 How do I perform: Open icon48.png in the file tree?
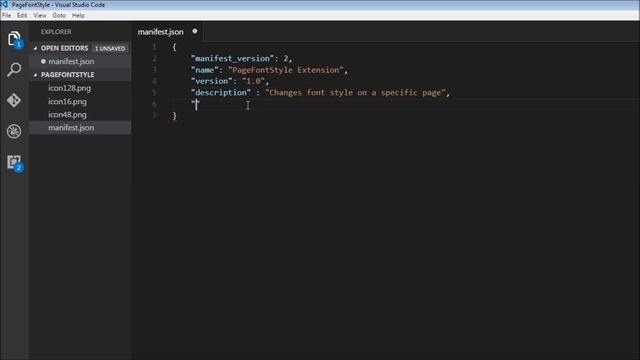pos(67,115)
